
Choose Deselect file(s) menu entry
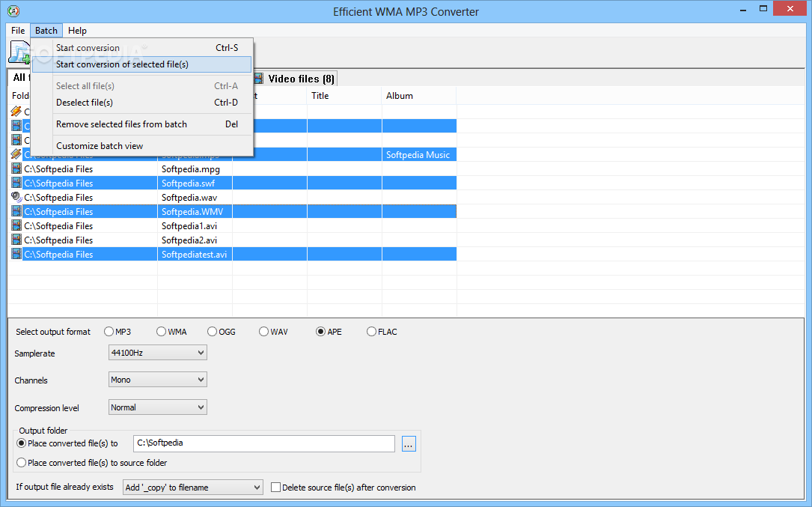tap(142, 103)
